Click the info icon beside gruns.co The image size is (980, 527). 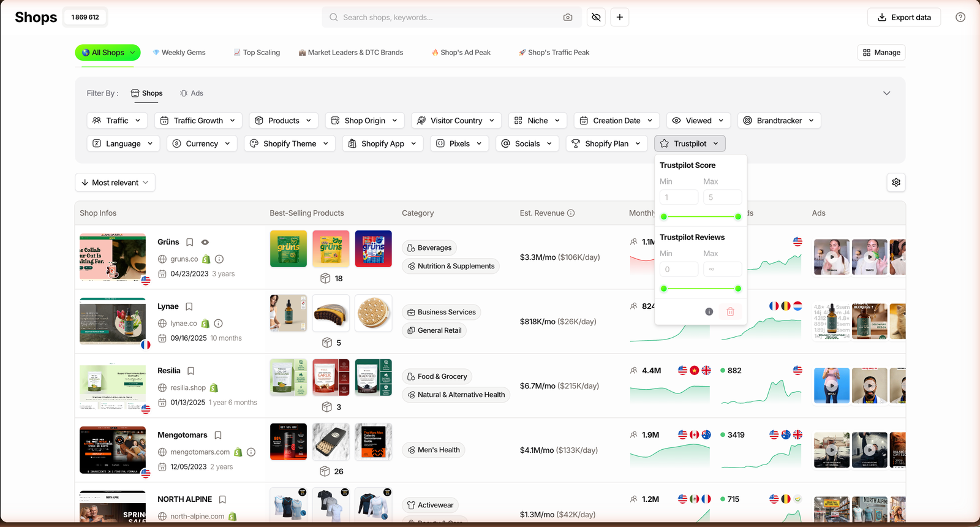click(219, 259)
